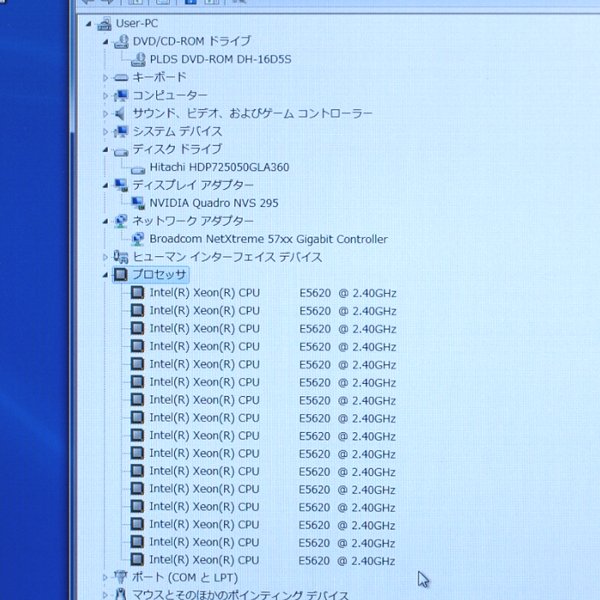The width and height of the screenshot is (600, 600).
Task: Collapse the ネットワーク アダプター node
Action: 106,221
